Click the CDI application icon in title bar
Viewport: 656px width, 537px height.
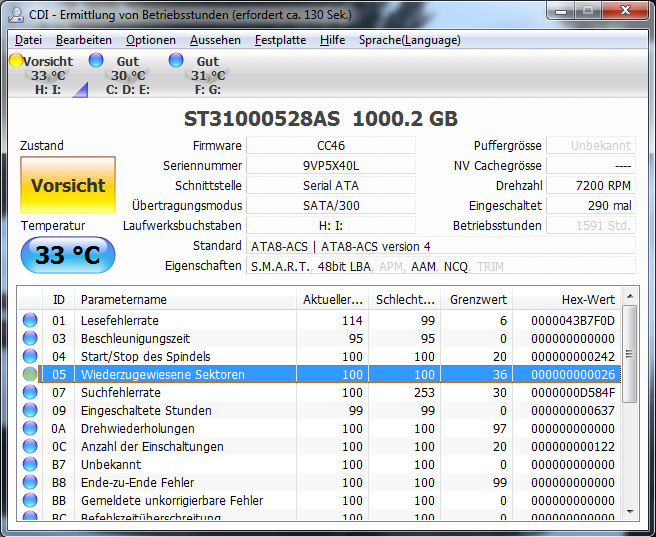[16, 15]
